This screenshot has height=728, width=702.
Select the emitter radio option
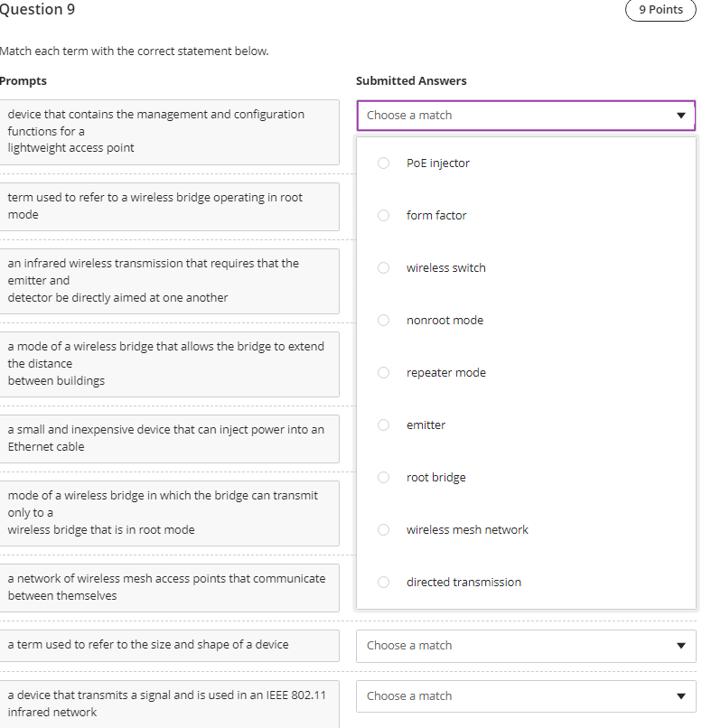coord(384,425)
